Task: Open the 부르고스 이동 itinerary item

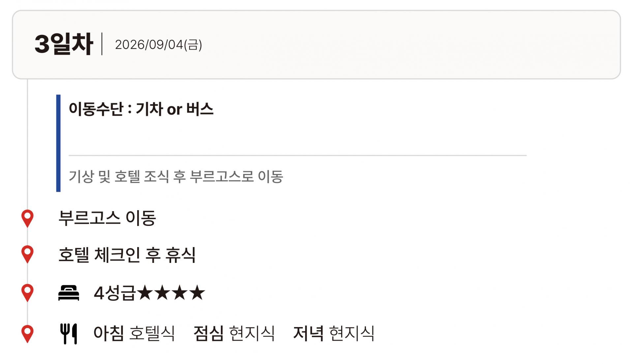Action: (x=107, y=218)
